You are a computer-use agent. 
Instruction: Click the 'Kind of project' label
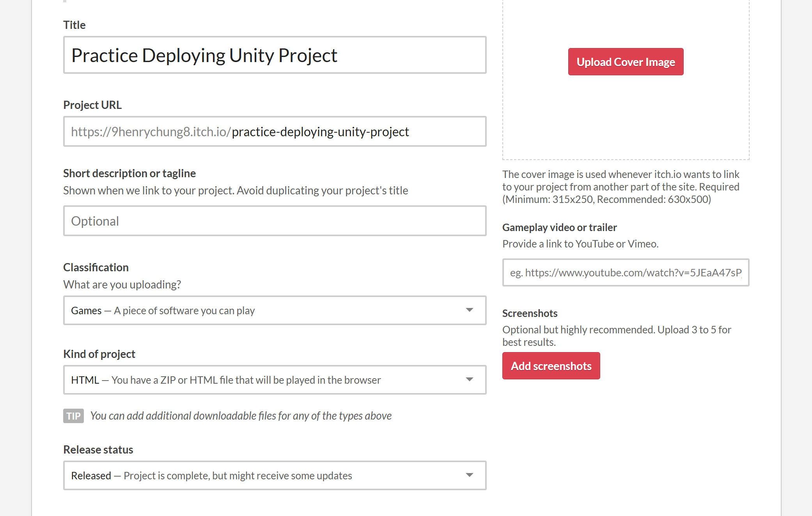point(99,354)
